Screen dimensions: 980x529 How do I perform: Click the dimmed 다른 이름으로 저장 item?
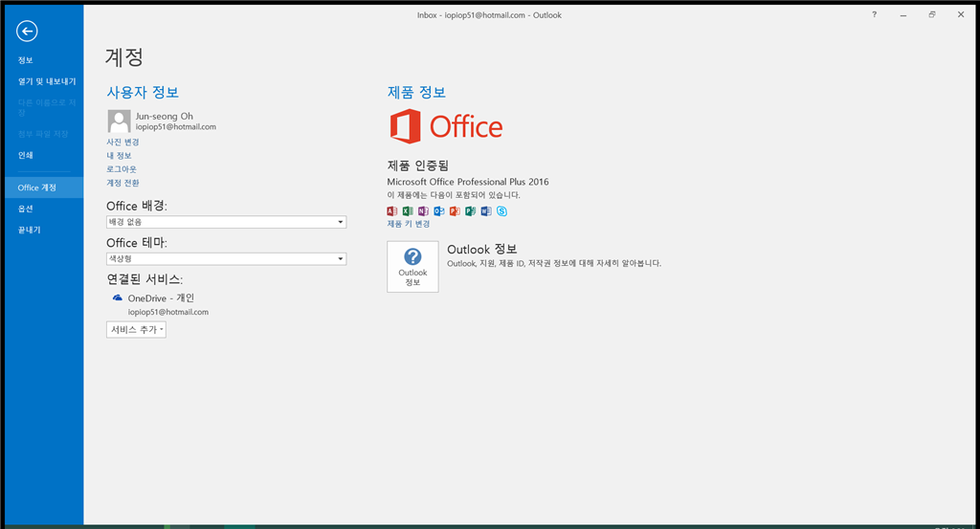(47, 107)
